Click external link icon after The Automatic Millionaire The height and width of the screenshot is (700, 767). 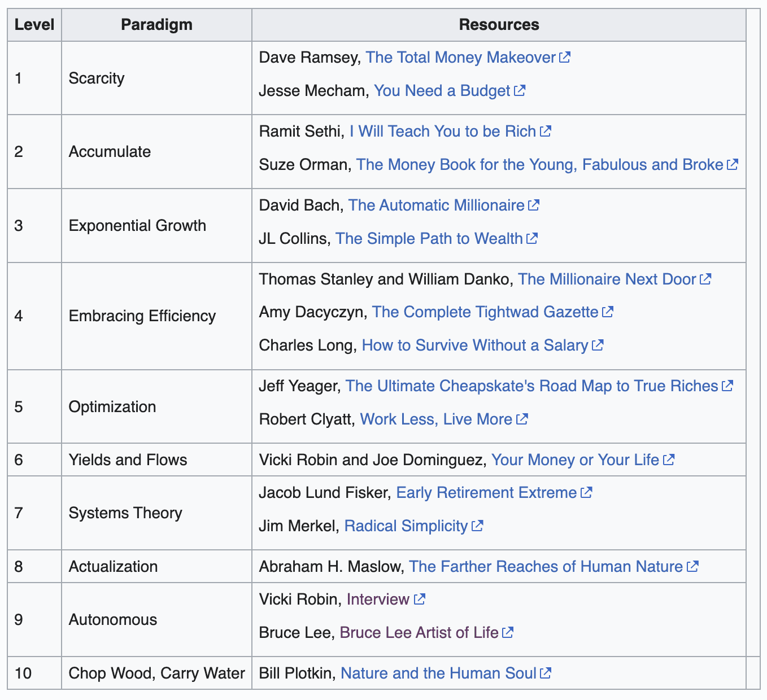click(x=534, y=205)
